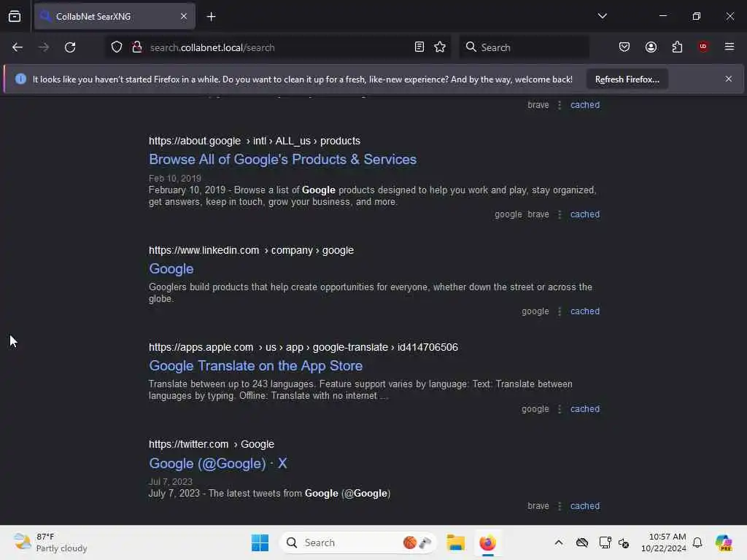List all tabs dropdown arrow
Screen dimensions: 747x560
pos(603,16)
